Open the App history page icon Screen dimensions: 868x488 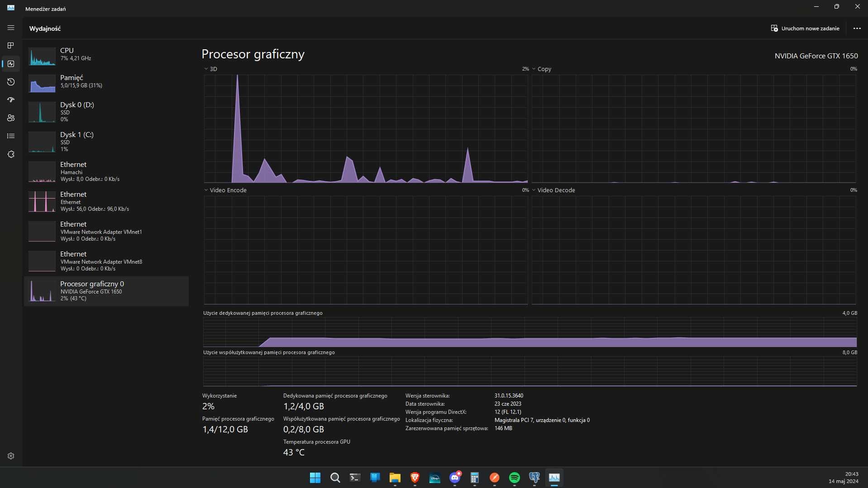coord(11,82)
